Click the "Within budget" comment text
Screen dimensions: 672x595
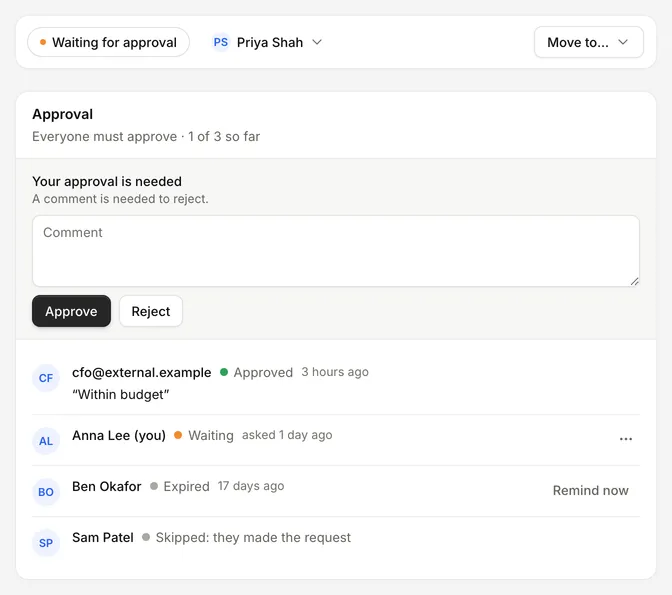[x=121, y=394]
